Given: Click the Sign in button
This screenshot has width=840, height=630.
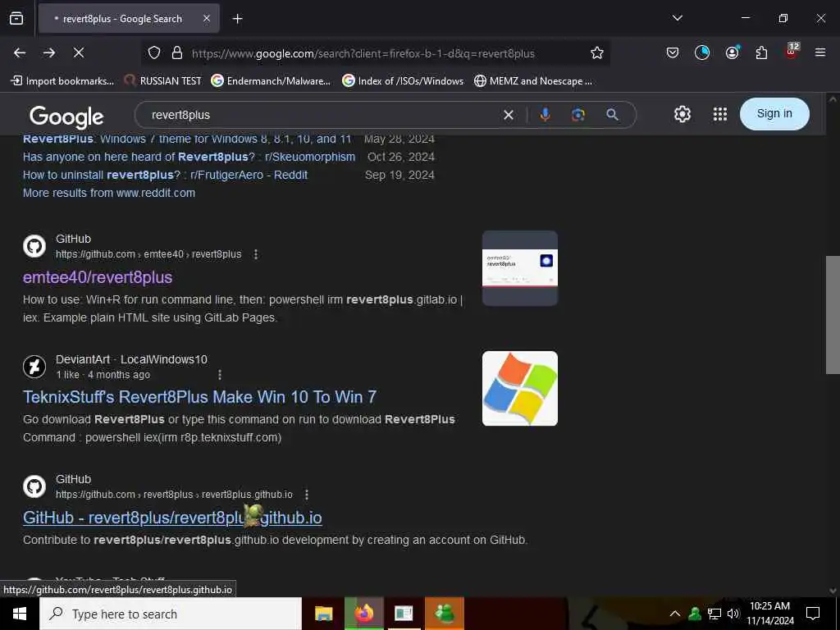Looking at the screenshot, I should [x=774, y=113].
